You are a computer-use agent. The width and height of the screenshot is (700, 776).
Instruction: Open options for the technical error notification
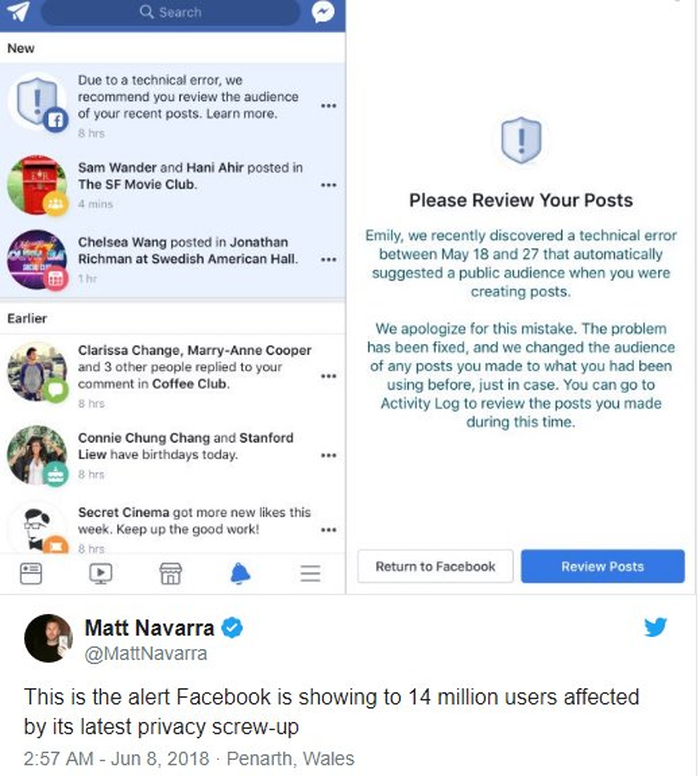pos(328,105)
